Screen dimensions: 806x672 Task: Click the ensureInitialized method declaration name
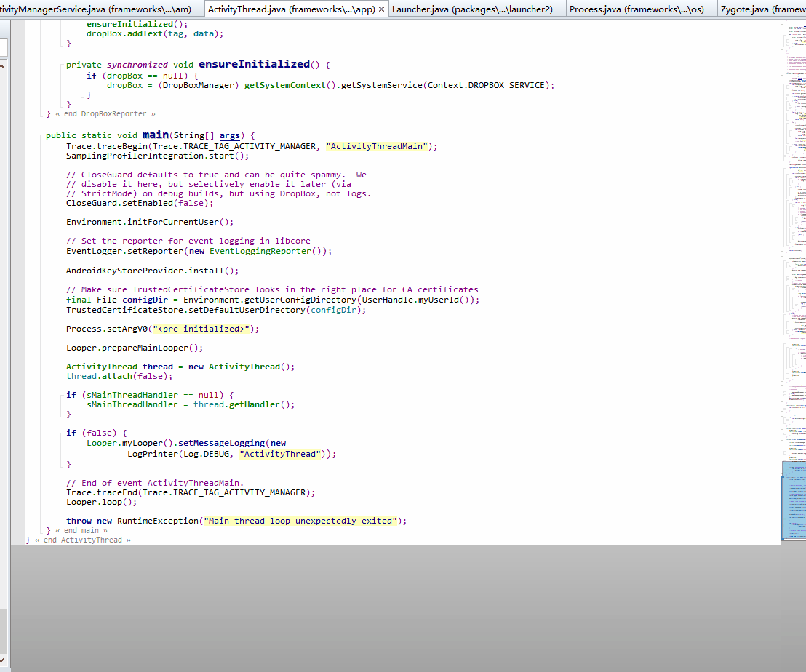(x=255, y=64)
